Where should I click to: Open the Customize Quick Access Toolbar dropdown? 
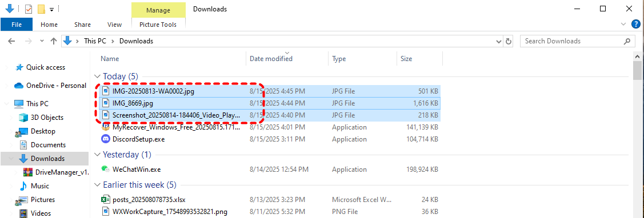(x=51, y=9)
